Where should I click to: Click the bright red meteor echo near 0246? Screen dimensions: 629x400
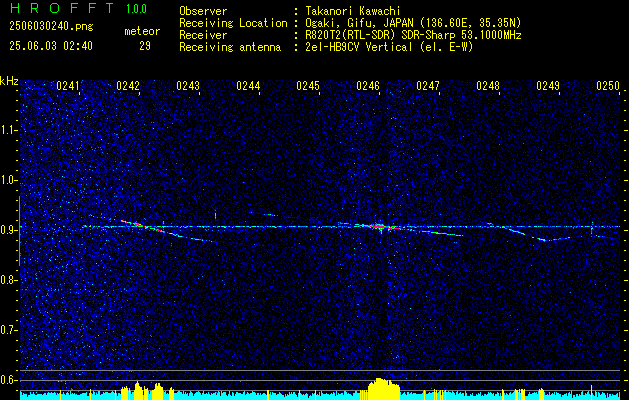[x=381, y=227]
